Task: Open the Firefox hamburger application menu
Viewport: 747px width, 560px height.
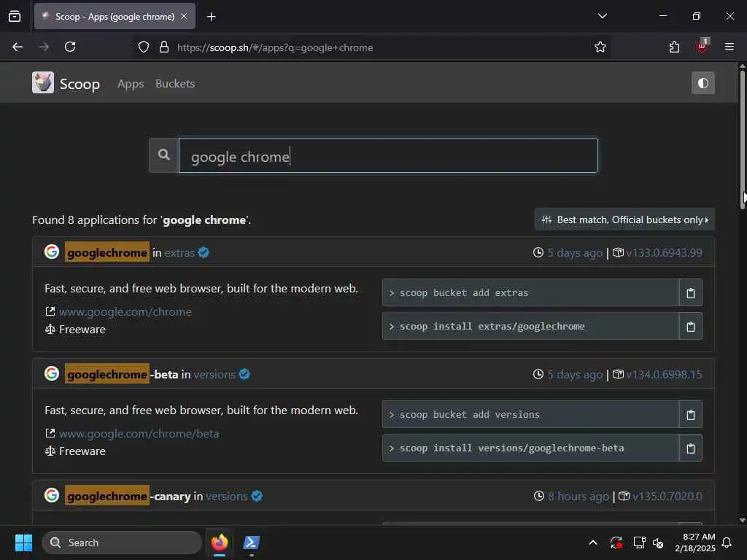Action: 729,47
